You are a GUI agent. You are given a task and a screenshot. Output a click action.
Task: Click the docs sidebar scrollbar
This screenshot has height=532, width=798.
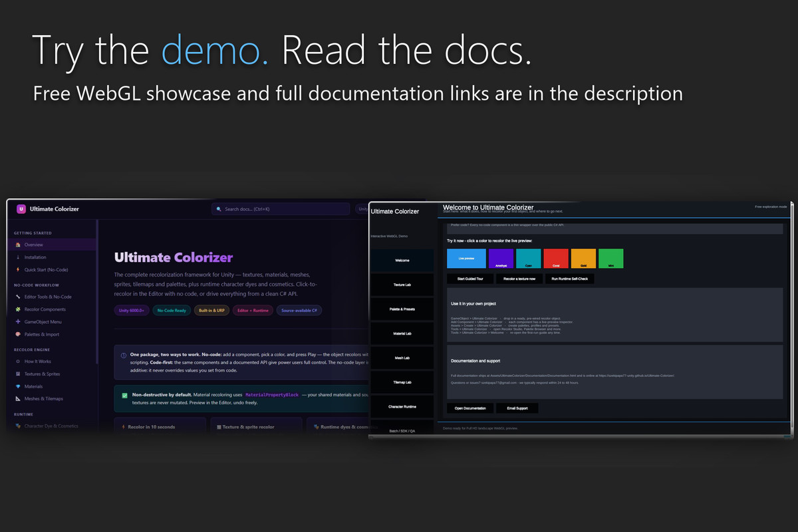tap(98, 291)
